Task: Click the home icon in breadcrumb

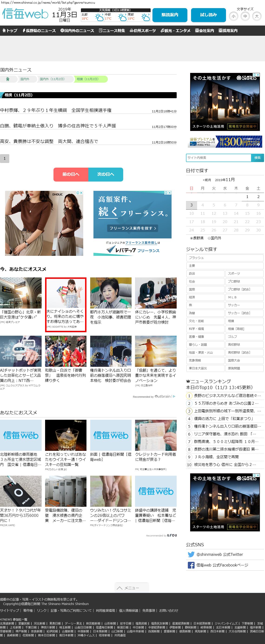Action: pyautogui.click(x=8, y=79)
